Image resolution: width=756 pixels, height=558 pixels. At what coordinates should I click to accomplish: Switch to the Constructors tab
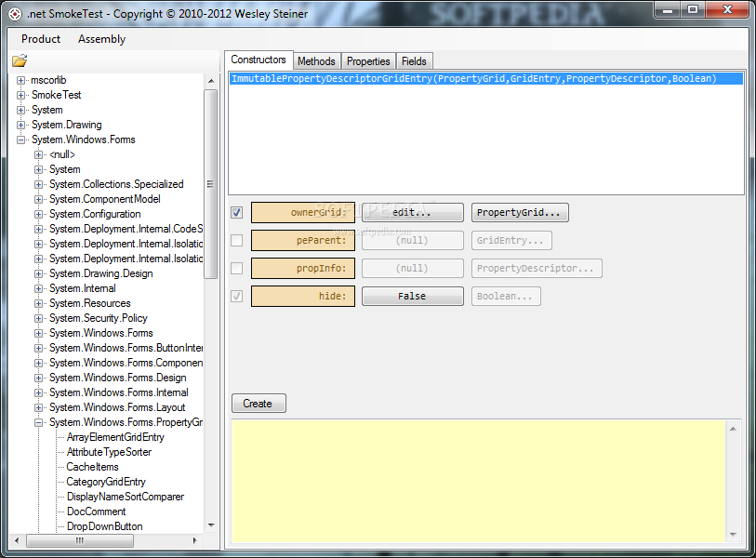pos(259,60)
